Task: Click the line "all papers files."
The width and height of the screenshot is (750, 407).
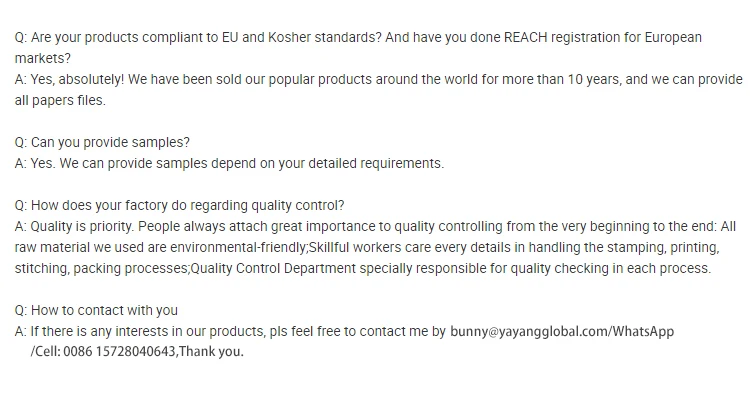Action: pyautogui.click(x=60, y=100)
